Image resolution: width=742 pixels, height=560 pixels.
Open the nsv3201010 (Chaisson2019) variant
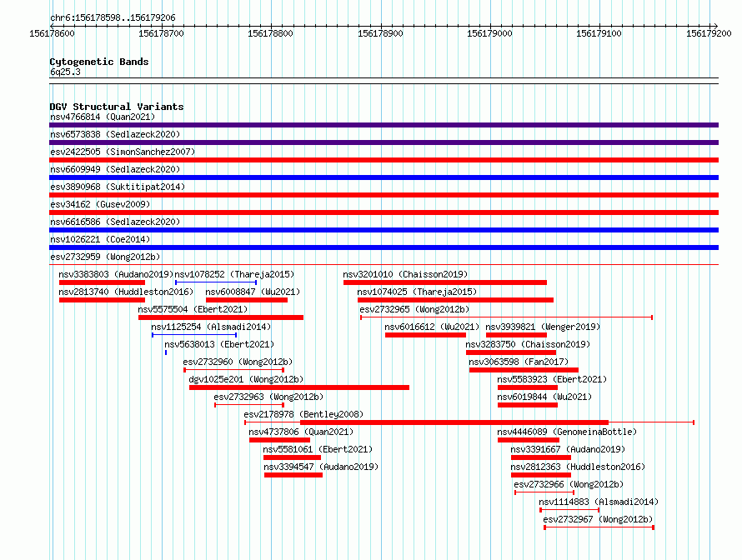405,274
